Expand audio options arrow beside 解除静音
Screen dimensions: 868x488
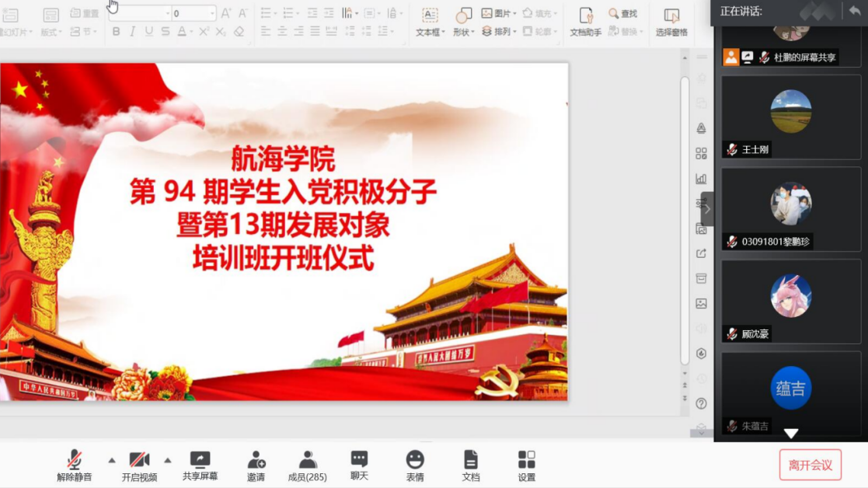pos(111,460)
